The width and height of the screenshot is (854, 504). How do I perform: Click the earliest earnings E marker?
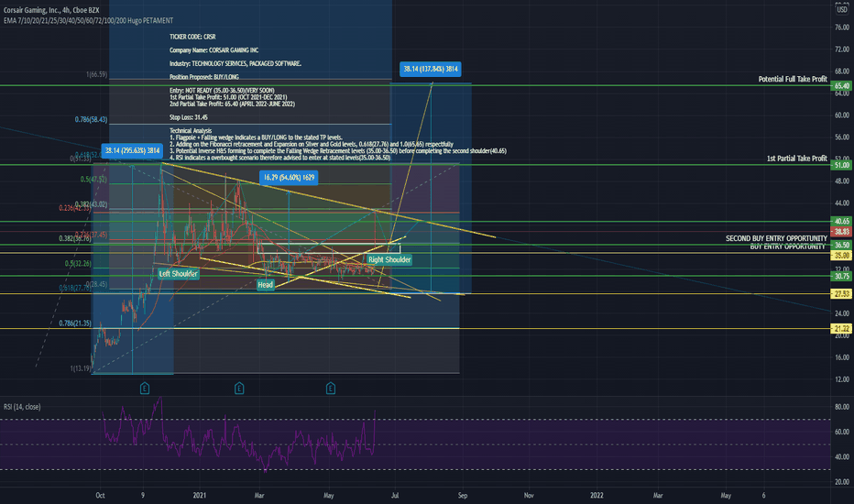(x=145, y=388)
